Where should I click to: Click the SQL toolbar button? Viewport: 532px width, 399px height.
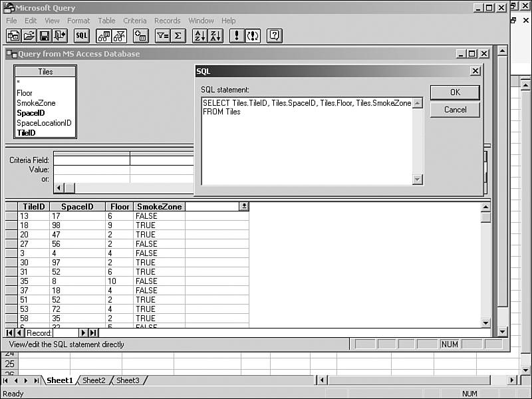pos(81,36)
